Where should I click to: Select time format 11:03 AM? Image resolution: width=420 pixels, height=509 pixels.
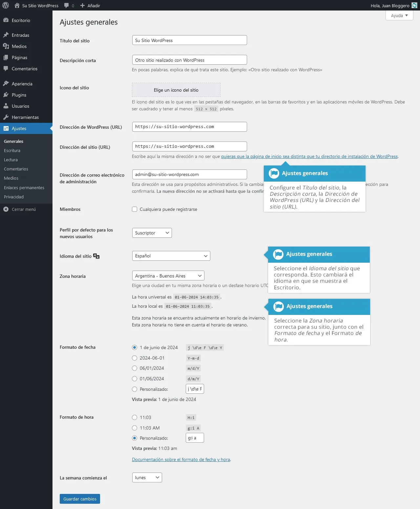click(x=135, y=428)
